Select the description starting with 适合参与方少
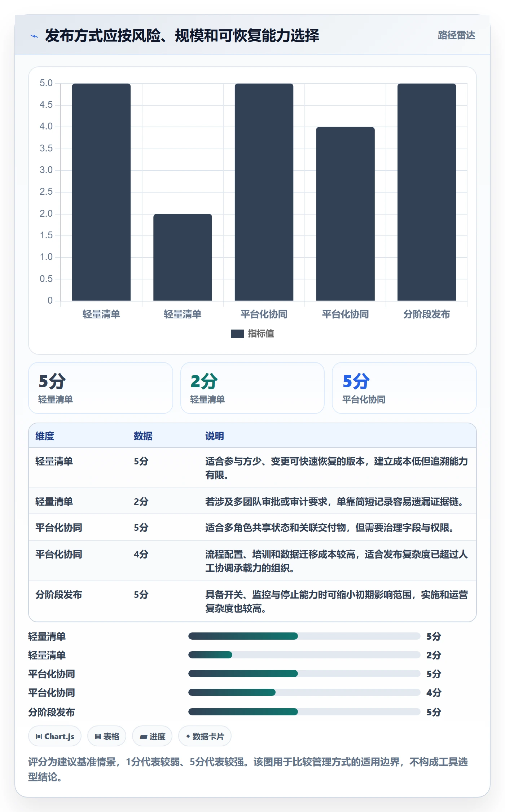The image size is (505, 812). click(x=337, y=468)
